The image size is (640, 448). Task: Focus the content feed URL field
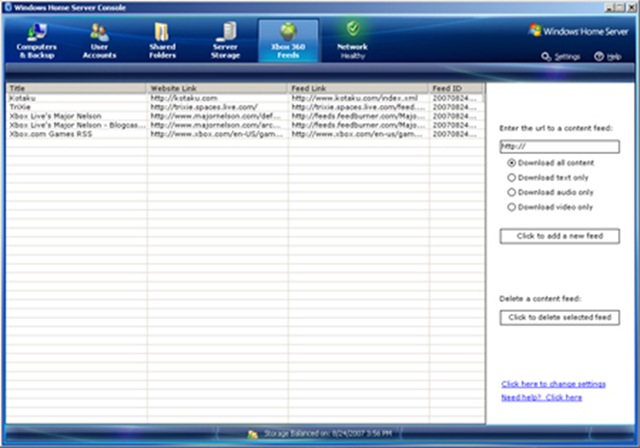point(560,146)
